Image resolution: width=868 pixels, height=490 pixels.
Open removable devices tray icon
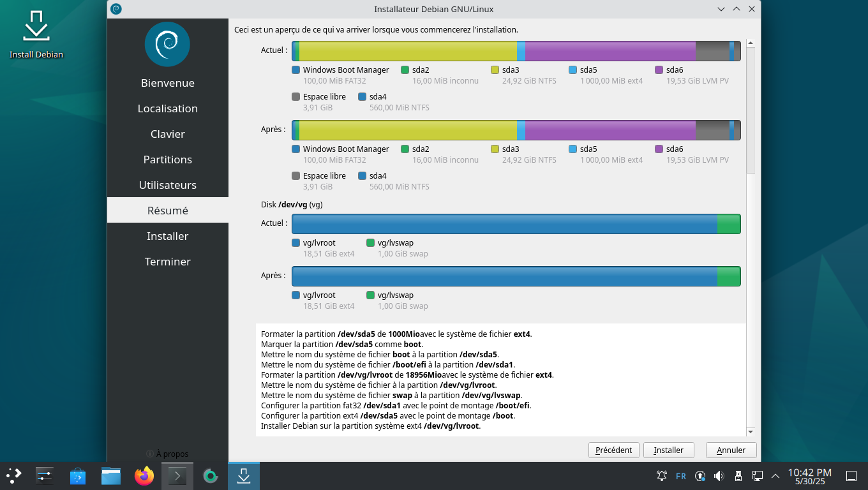738,476
